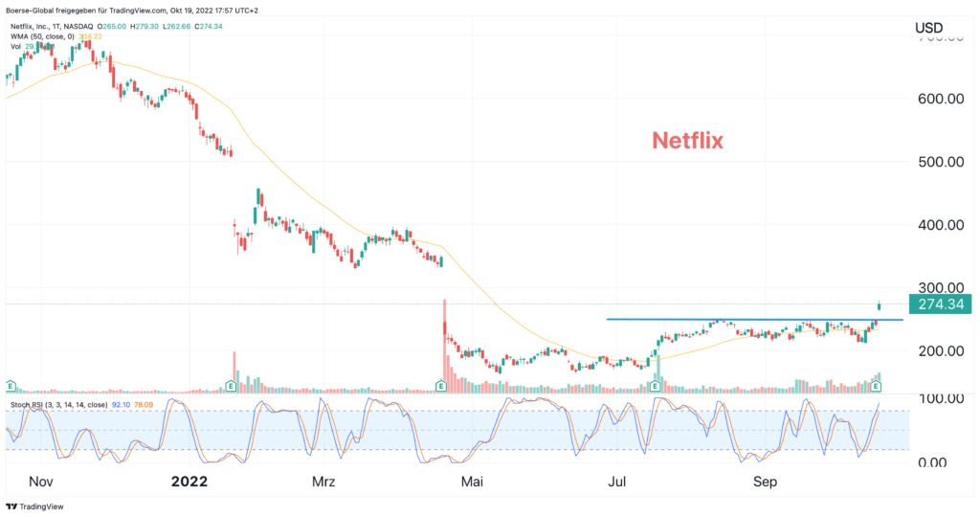Click the earnings E marker at far-left edge
Viewport: 980px width, 517px height.
pyautogui.click(x=11, y=386)
